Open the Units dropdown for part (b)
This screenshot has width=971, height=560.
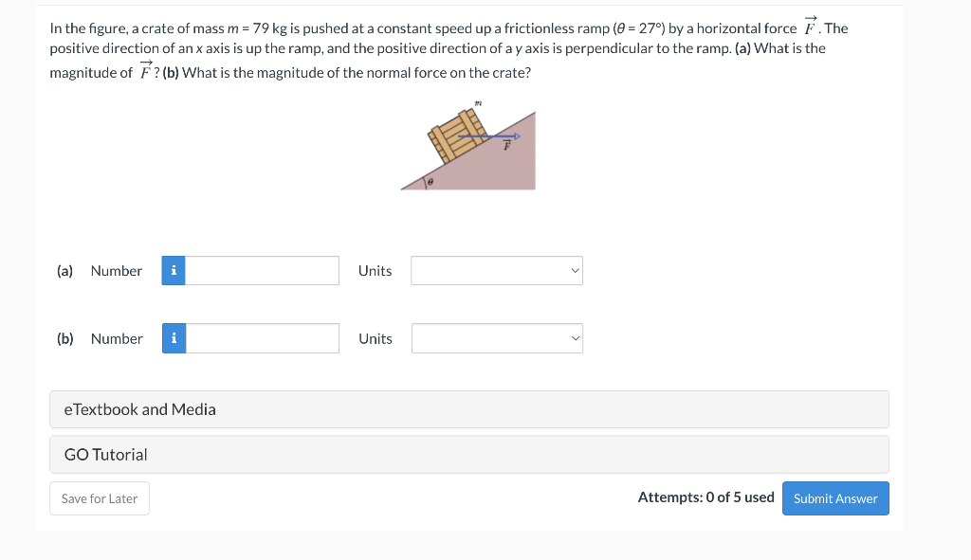496,338
